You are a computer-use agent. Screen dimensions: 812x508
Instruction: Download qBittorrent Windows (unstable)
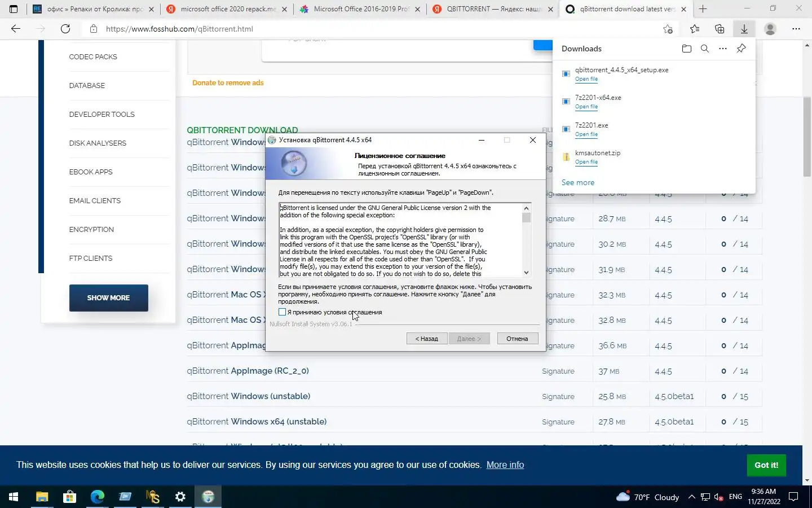(x=249, y=396)
